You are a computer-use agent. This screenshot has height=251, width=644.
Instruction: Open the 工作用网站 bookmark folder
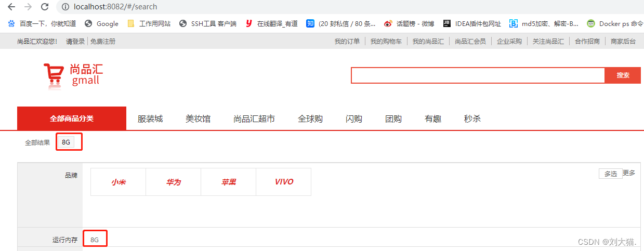click(x=149, y=23)
